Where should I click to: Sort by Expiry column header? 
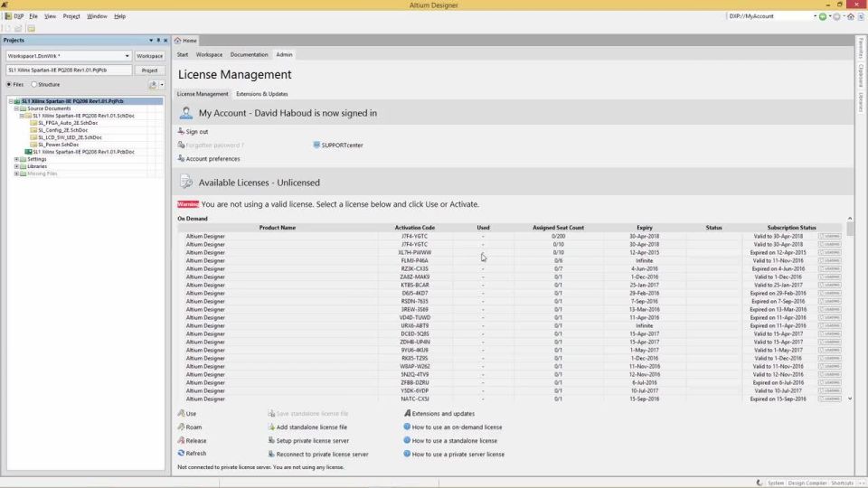(645, 228)
